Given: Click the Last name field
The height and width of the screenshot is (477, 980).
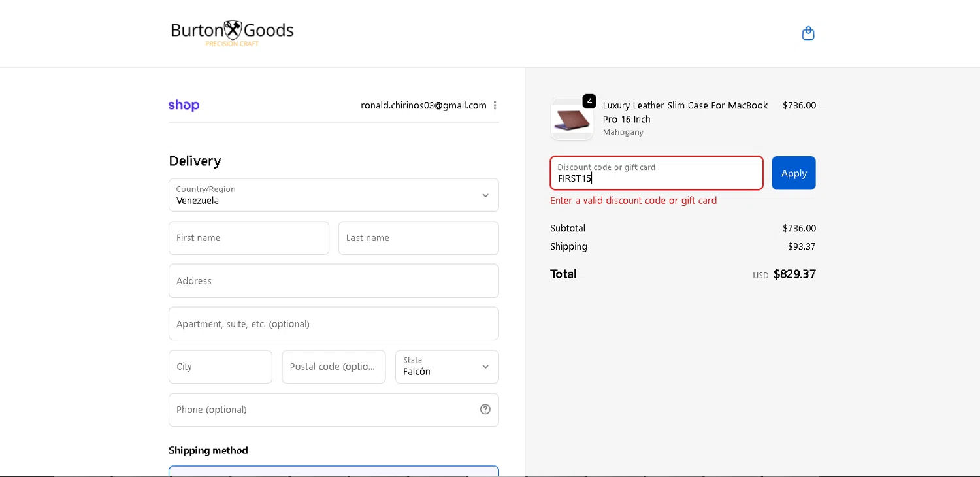Looking at the screenshot, I should pyautogui.click(x=419, y=238).
